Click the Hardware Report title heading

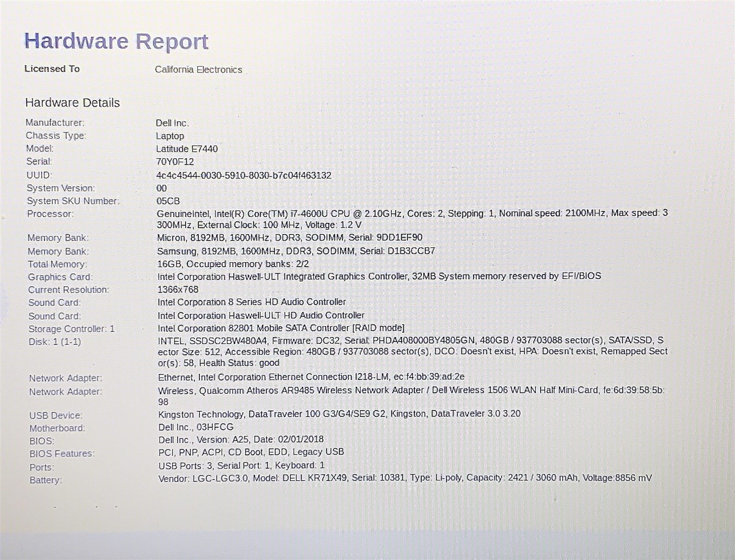116,41
